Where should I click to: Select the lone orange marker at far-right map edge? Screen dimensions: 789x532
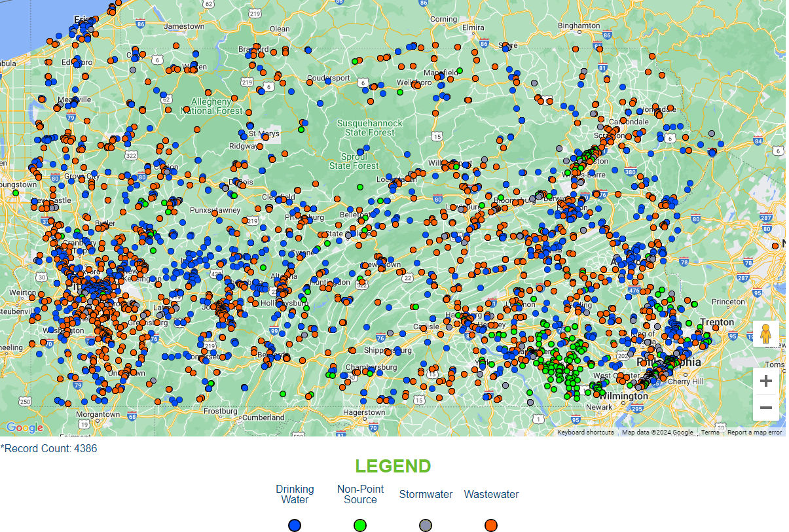pos(776,245)
